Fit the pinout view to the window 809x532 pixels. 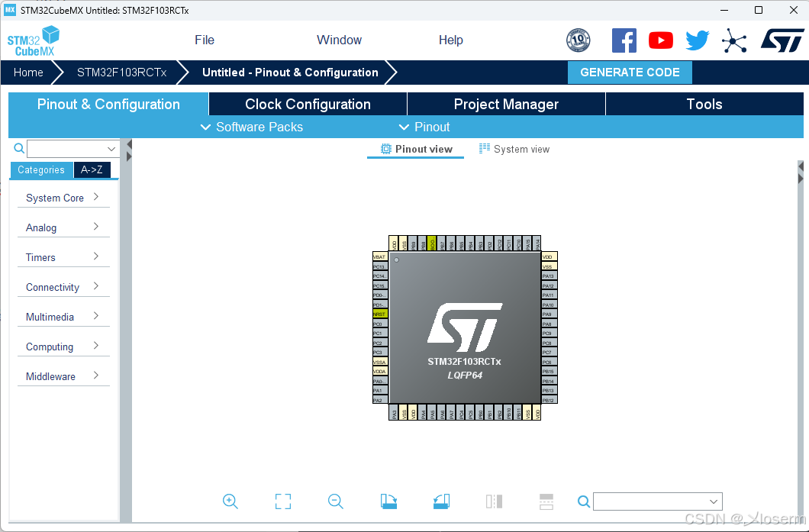pos(282,501)
